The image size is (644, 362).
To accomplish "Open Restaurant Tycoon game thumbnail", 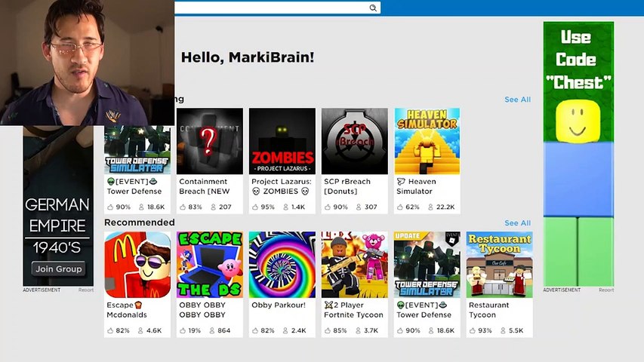I will 500,265.
